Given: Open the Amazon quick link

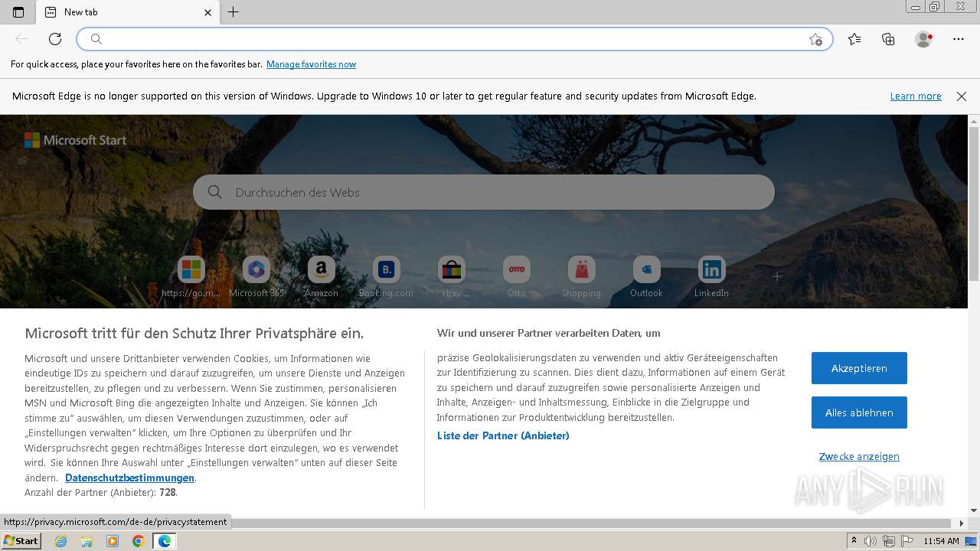Looking at the screenshot, I should (322, 277).
